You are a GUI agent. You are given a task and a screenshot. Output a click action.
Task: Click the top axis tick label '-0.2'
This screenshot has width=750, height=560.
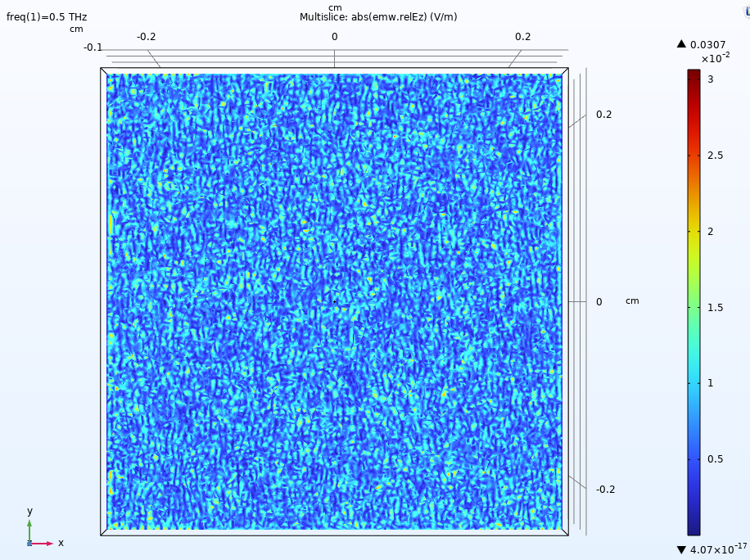click(146, 37)
